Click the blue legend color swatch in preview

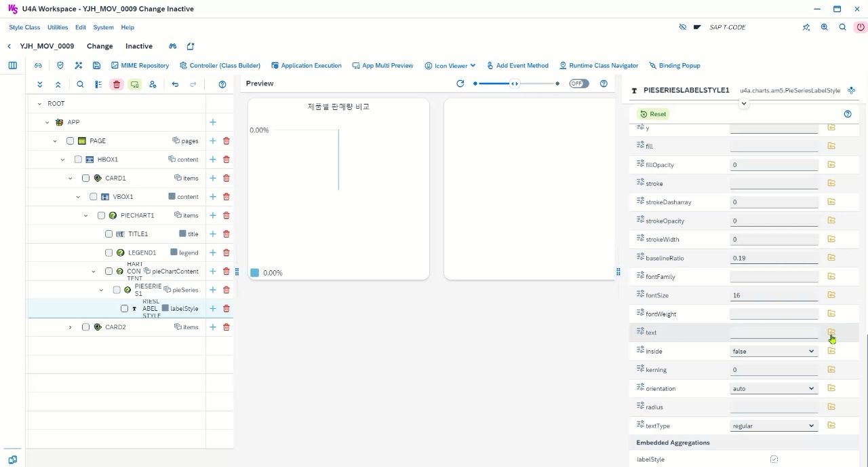tap(254, 272)
